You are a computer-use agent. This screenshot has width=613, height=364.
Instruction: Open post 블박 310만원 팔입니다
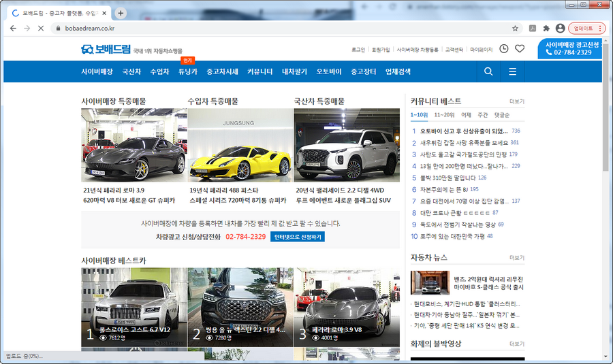click(x=447, y=178)
